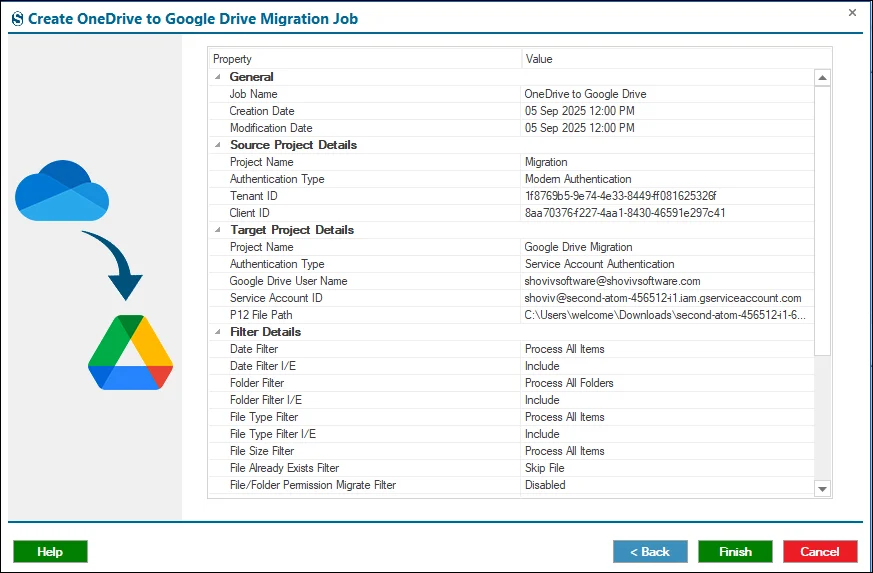The height and width of the screenshot is (573, 873).
Task: Go back with the Back button
Action: (650, 551)
